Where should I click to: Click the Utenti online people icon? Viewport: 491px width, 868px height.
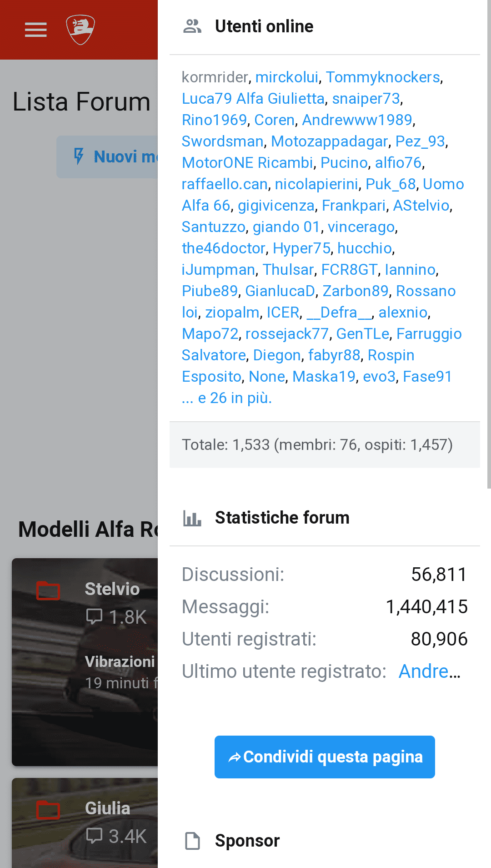click(x=192, y=26)
